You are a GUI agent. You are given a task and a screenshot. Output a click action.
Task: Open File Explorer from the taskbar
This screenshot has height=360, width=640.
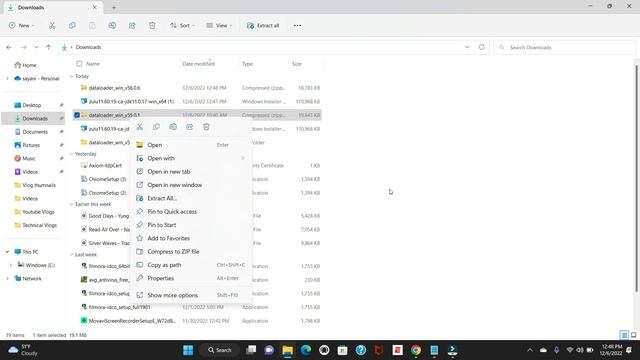287,350
